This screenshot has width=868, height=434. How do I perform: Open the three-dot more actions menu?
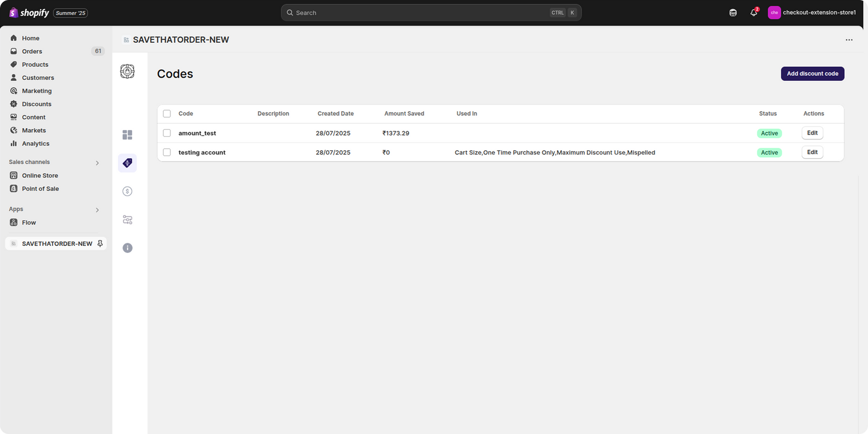pos(849,40)
